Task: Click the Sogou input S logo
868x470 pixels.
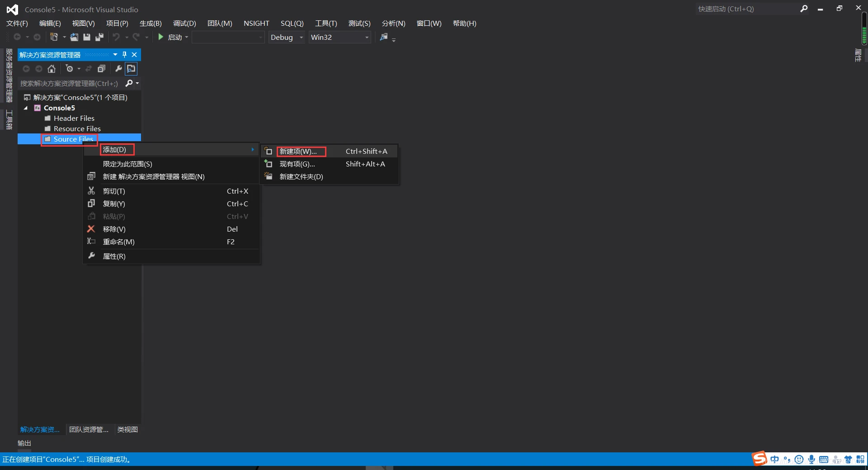Action: (x=759, y=458)
